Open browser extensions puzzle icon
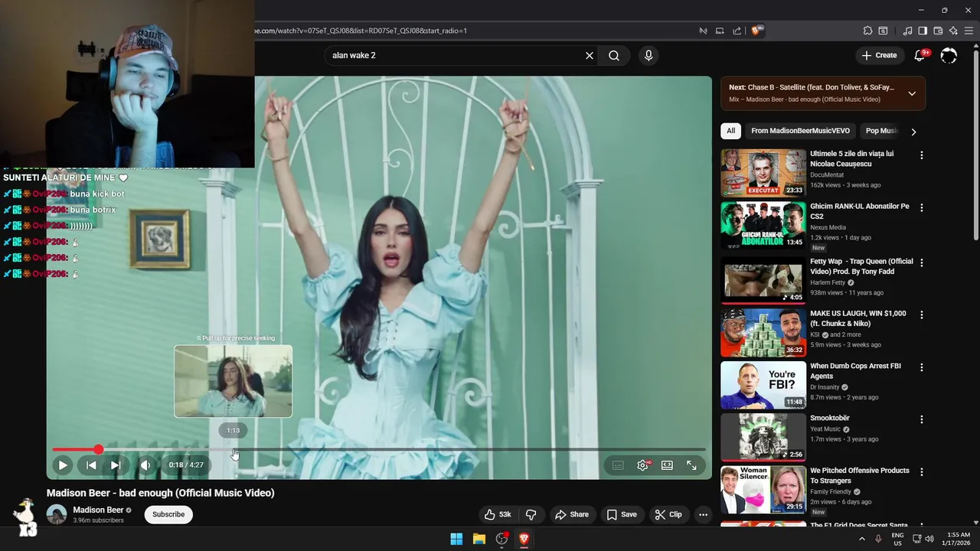This screenshot has height=551, width=980. 867,31
